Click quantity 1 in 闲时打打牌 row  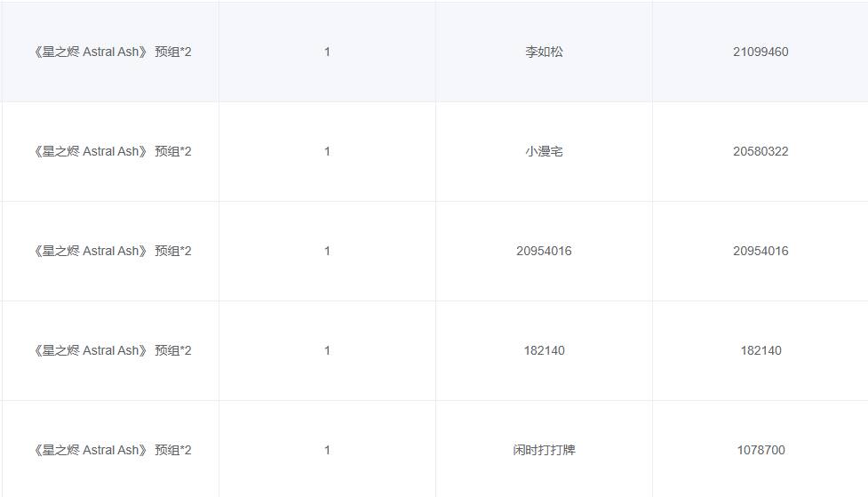[x=327, y=449]
